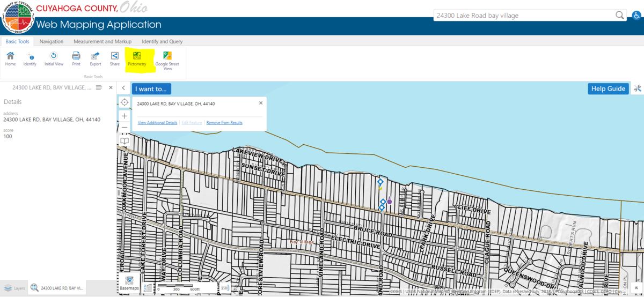The width and height of the screenshot is (644, 297).
Task: Launch Google Street View tool
Action: 167,61
